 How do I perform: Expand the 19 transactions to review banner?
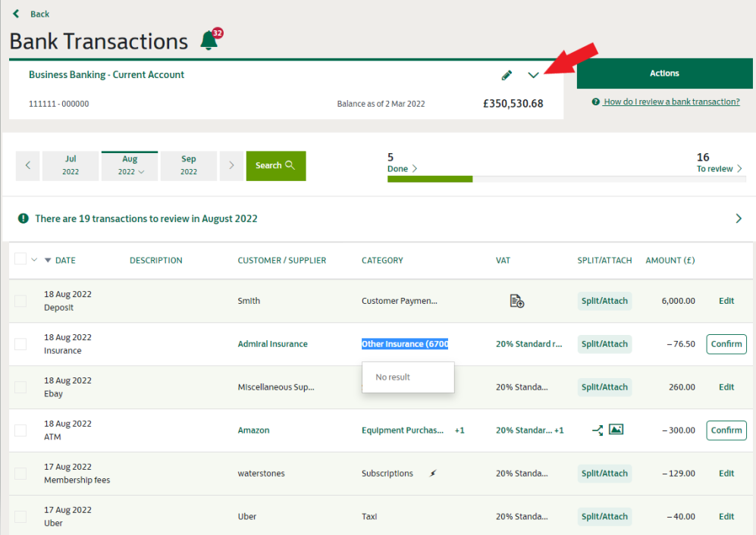click(x=739, y=219)
